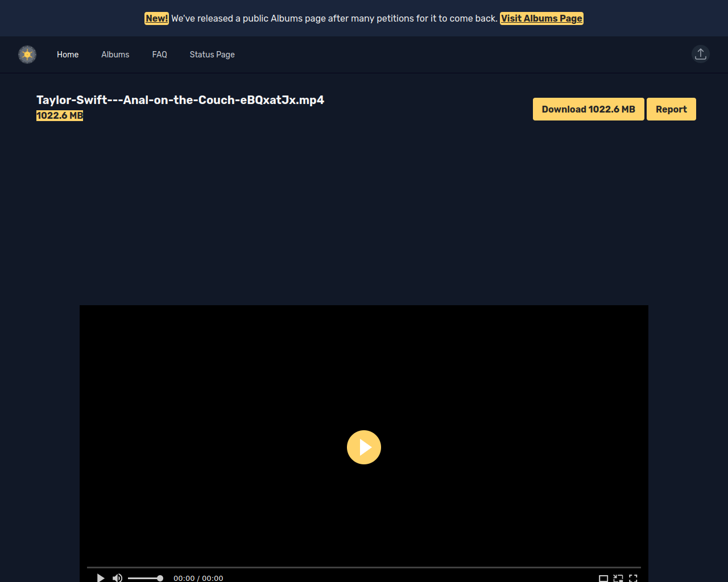
Task: Open the upload icon in the header
Action: coord(701,54)
